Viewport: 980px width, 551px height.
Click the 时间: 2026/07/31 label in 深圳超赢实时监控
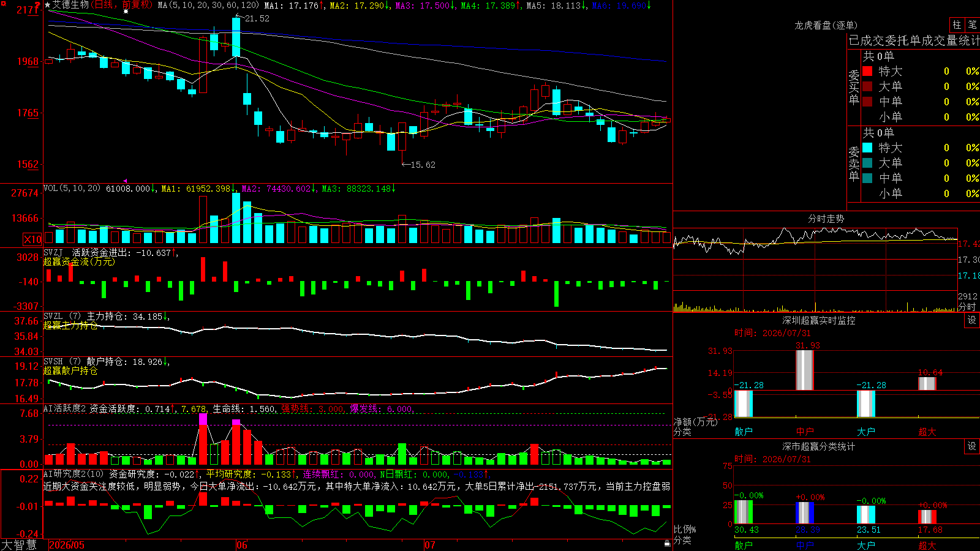pyautogui.click(x=772, y=333)
